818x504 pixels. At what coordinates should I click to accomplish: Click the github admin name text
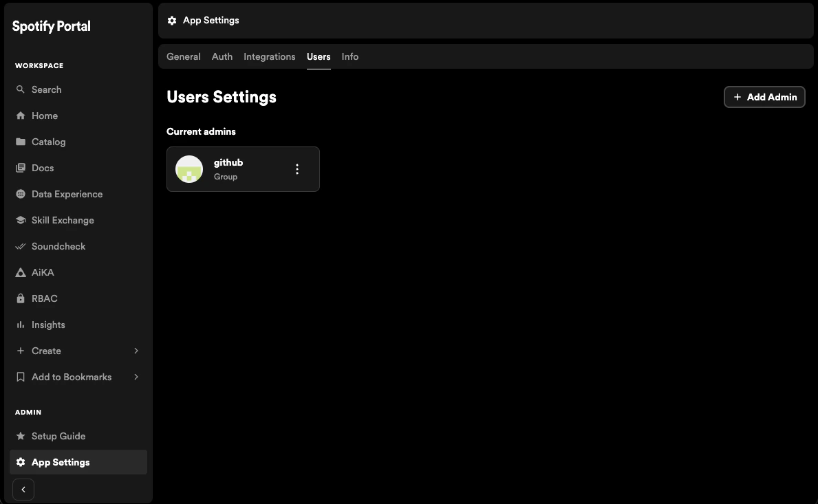228,163
